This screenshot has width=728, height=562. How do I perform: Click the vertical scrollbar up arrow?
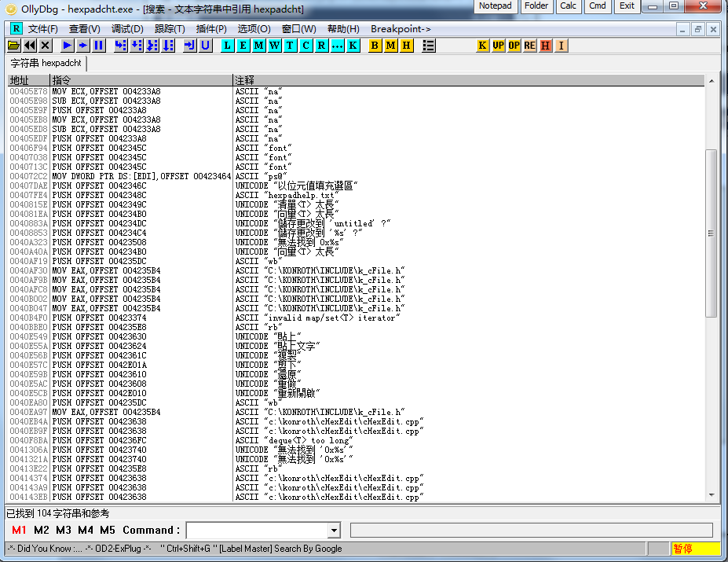point(712,81)
